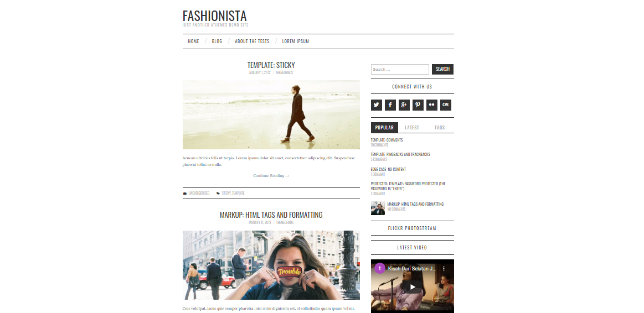Open the Markup post thumbnail in Popular
This screenshot has width=644, height=313.
pos(378,208)
